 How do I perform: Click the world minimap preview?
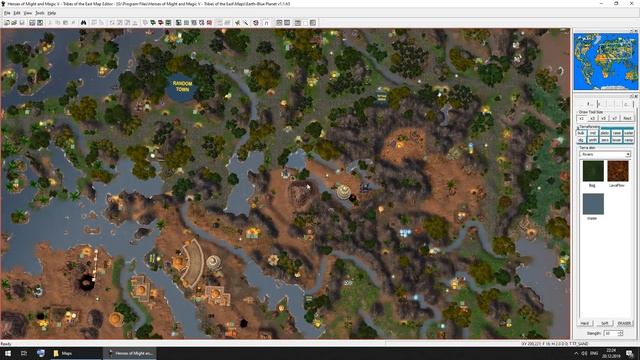[605, 62]
